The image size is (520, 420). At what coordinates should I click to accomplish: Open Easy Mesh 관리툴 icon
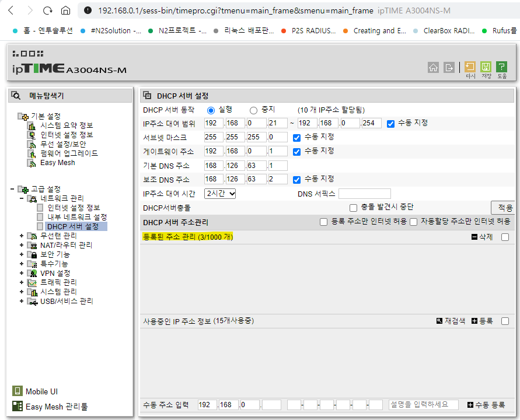point(18,406)
